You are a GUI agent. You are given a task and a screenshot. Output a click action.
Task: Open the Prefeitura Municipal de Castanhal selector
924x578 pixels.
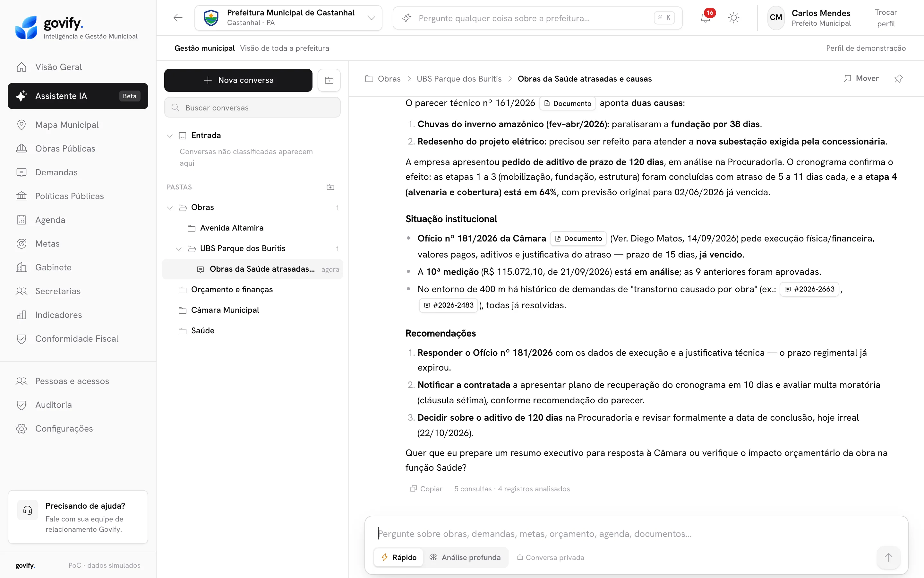pyautogui.click(x=288, y=18)
